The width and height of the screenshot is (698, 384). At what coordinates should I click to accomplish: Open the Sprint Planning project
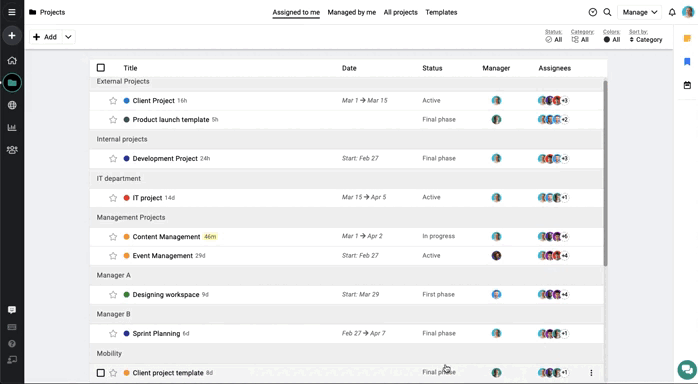(x=156, y=334)
